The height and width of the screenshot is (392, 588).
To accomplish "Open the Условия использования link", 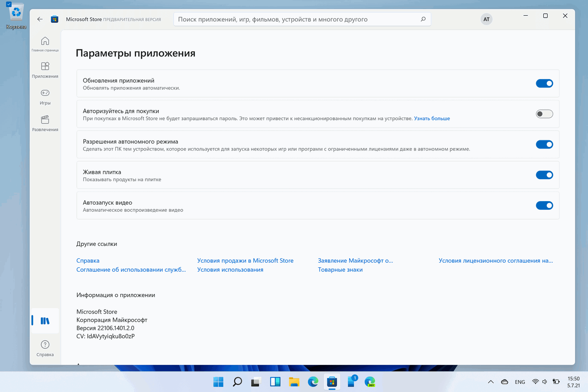I will pyautogui.click(x=230, y=270).
